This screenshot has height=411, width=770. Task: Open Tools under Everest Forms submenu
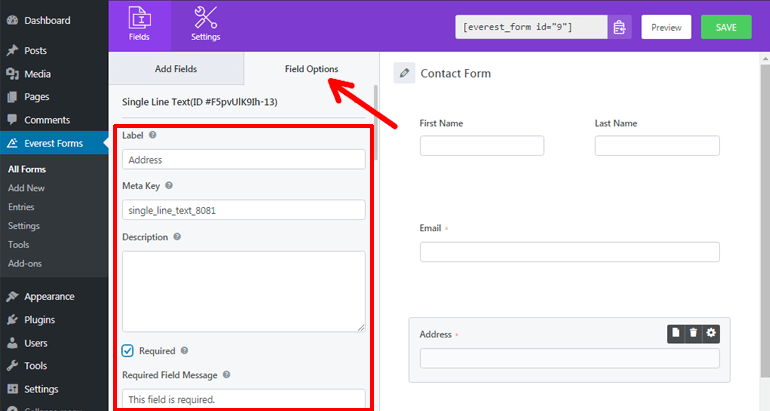19,245
